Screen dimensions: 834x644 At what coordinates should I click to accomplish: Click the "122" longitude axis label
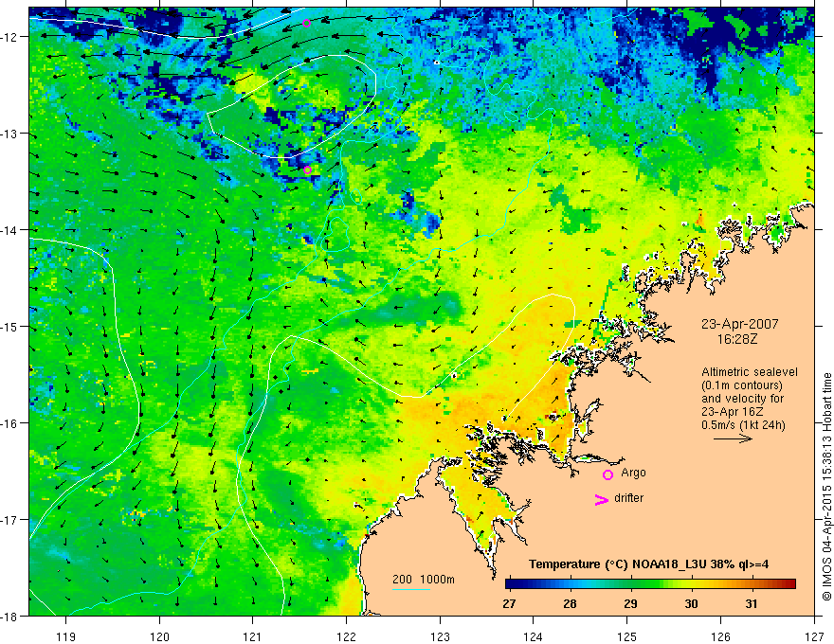[346, 636]
